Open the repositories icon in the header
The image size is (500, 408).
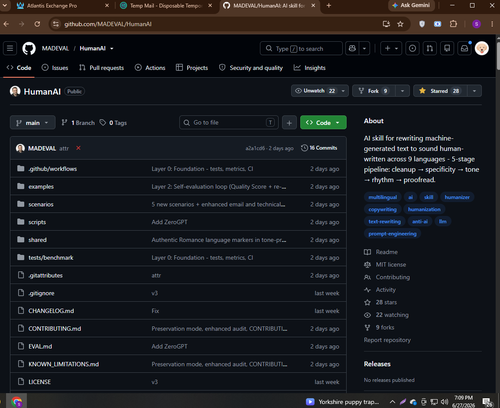point(447,49)
